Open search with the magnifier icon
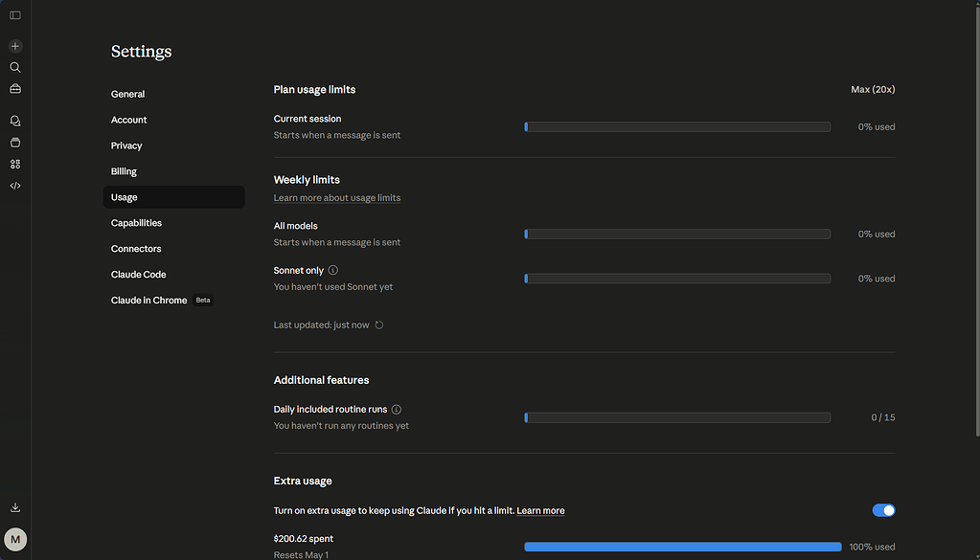This screenshot has height=560, width=980. (x=15, y=67)
